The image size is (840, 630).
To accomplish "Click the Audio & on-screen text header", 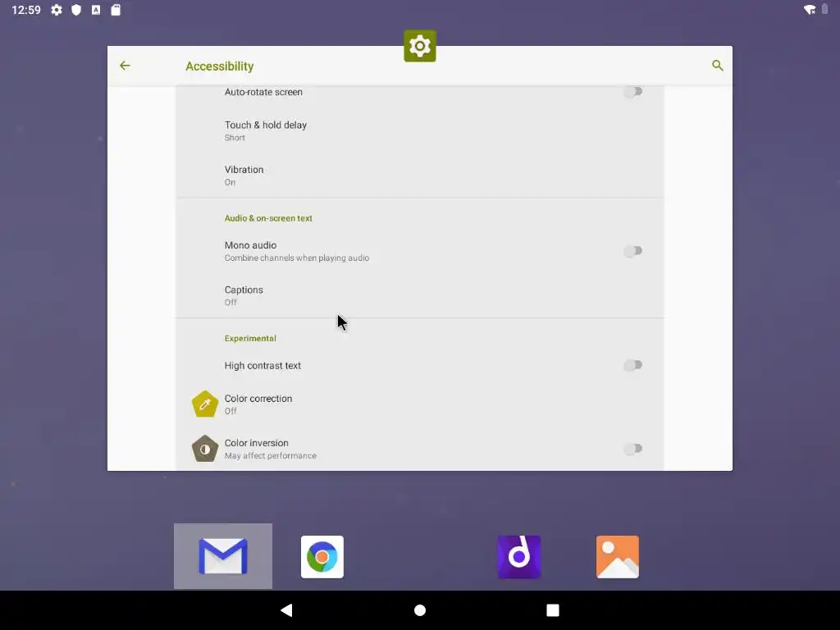I will [x=268, y=218].
